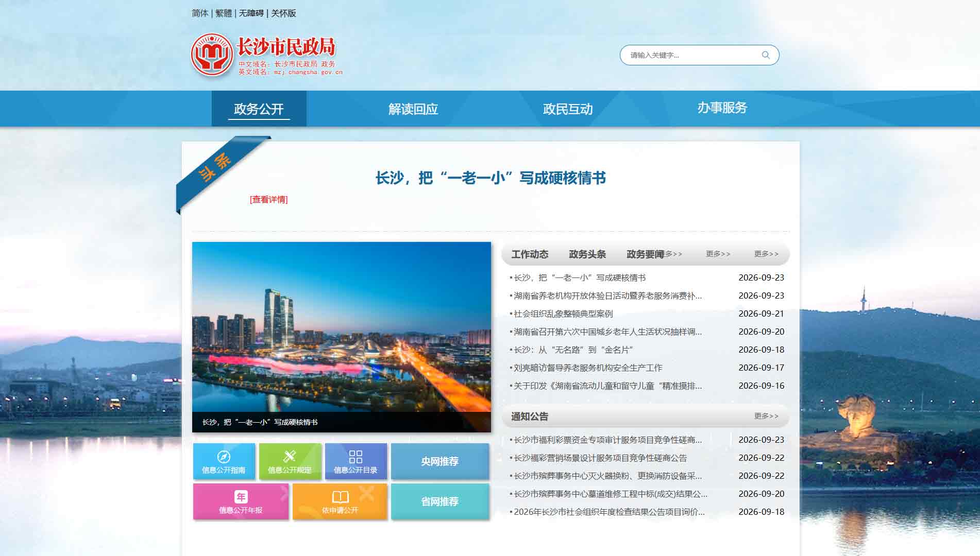Open notice 2026年长沙市社会组织年度检查结果

pos(609,512)
